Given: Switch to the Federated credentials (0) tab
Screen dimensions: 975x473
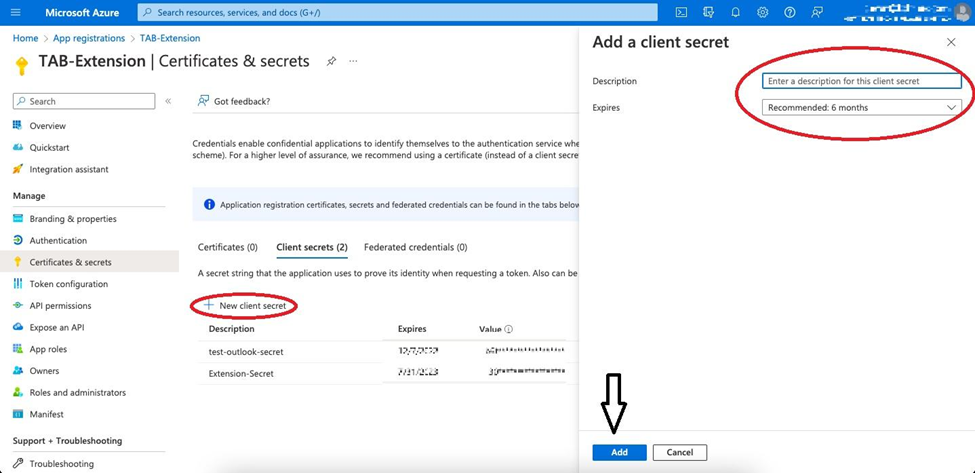Looking at the screenshot, I should pyautogui.click(x=415, y=247).
